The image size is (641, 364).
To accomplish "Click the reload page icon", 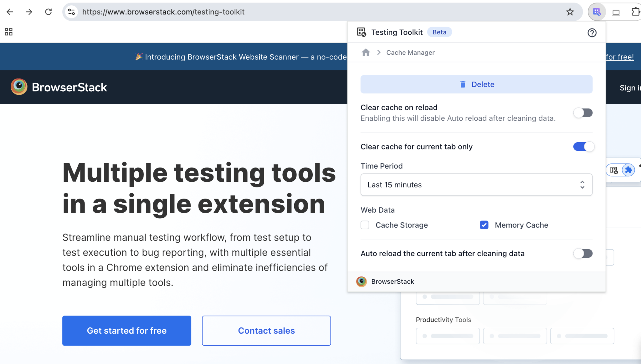I will (x=49, y=12).
